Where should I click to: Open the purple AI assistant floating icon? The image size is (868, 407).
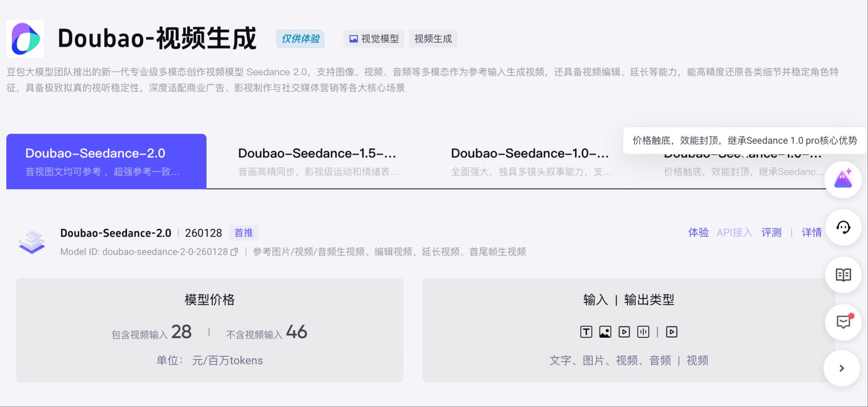[x=843, y=180]
